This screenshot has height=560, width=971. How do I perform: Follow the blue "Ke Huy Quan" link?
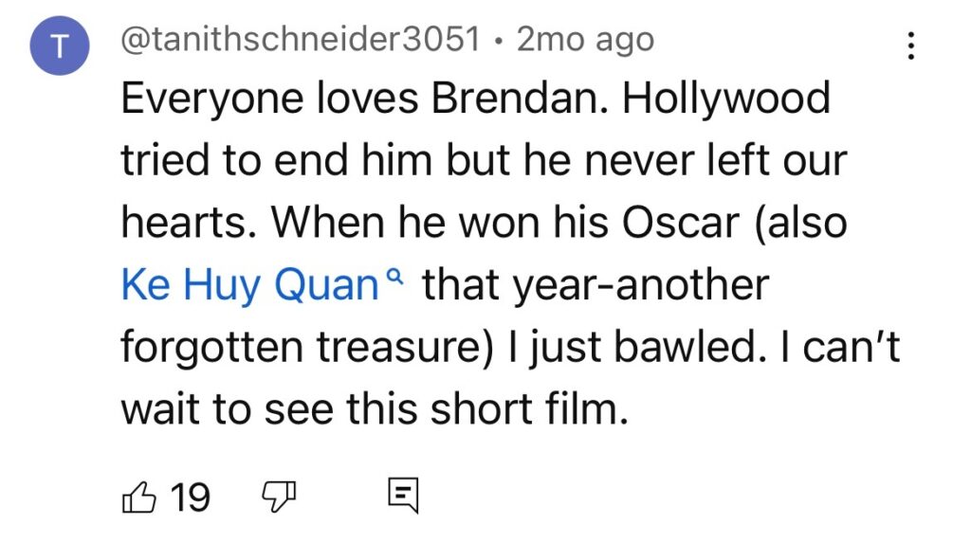250,285
